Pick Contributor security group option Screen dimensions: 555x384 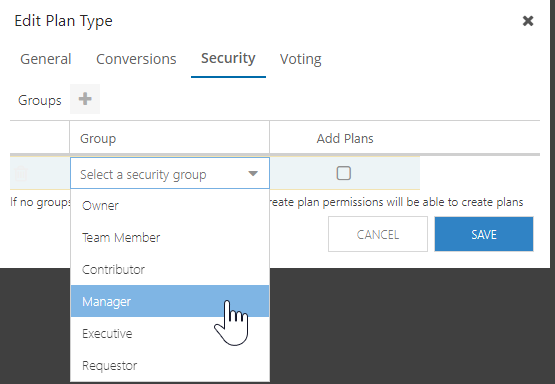click(170, 269)
